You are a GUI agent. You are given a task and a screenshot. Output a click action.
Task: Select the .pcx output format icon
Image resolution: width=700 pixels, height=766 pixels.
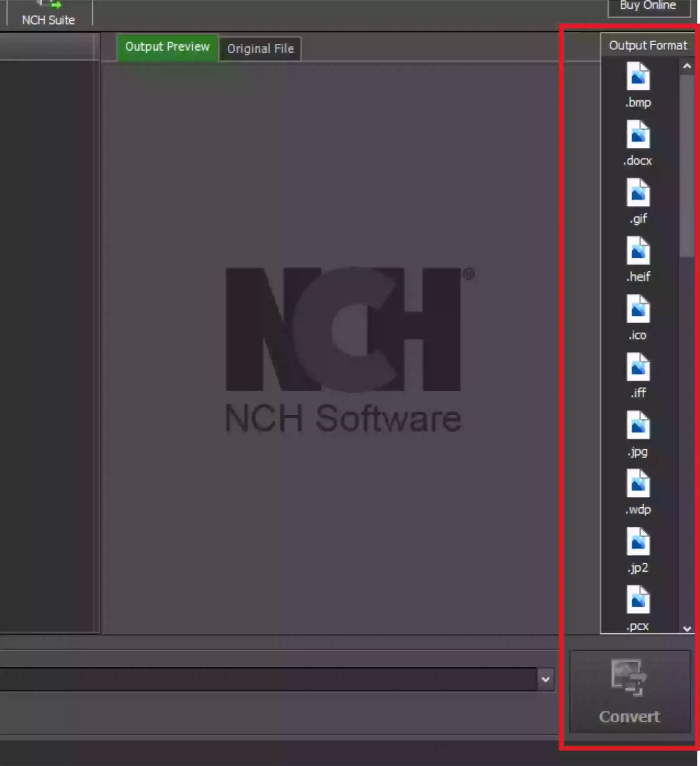(638, 600)
